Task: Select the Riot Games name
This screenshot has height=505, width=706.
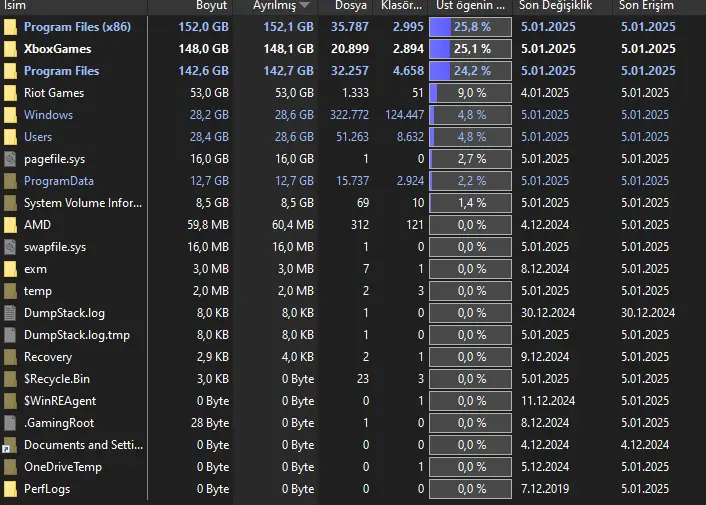Action: [x=54, y=93]
